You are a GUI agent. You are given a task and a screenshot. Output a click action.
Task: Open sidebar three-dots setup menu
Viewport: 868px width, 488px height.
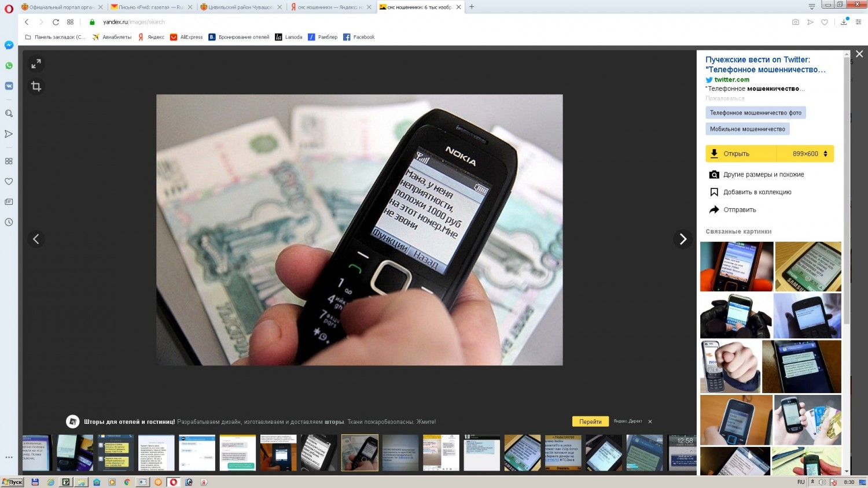click(x=9, y=457)
